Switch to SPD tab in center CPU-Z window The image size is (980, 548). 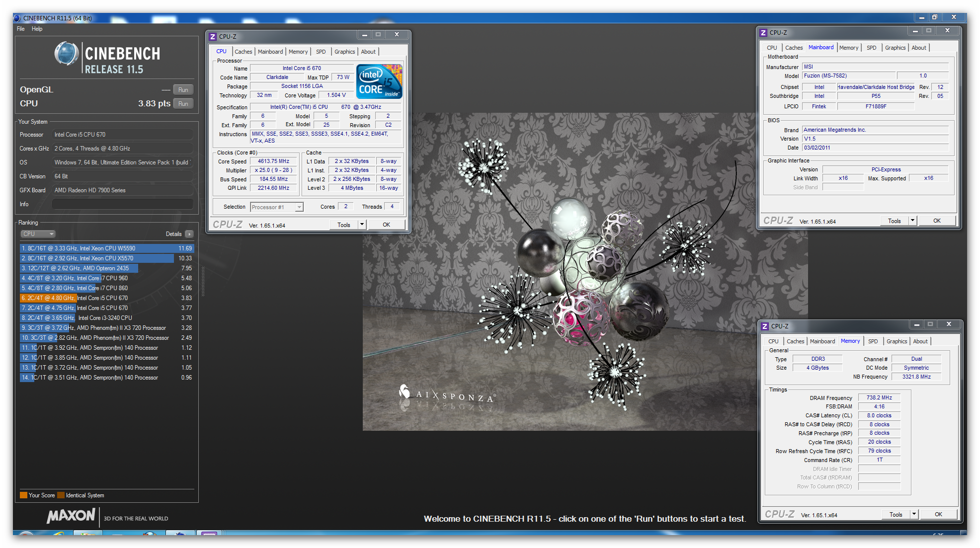(321, 52)
